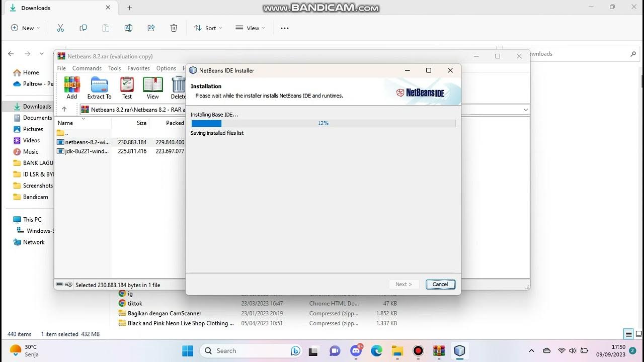Screen dimensions: 644x362
Task: Open See more options in Explorer toolbar
Action: [x=285, y=28]
